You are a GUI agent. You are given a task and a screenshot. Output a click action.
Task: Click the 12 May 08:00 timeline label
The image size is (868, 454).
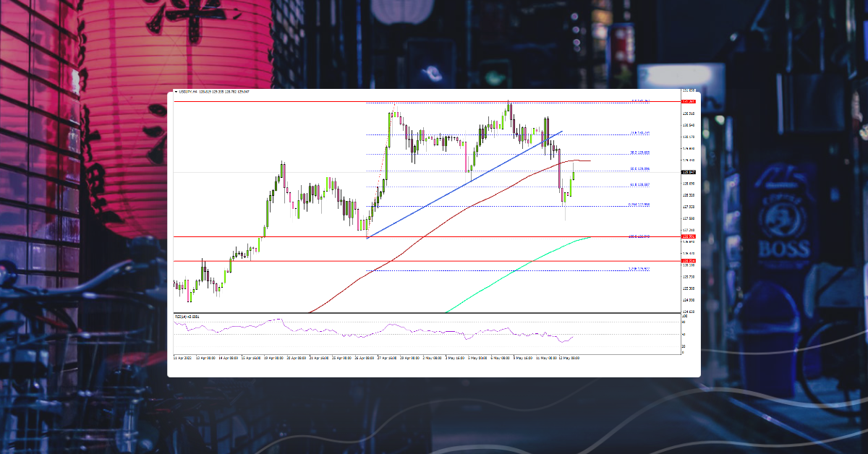[x=568, y=356]
